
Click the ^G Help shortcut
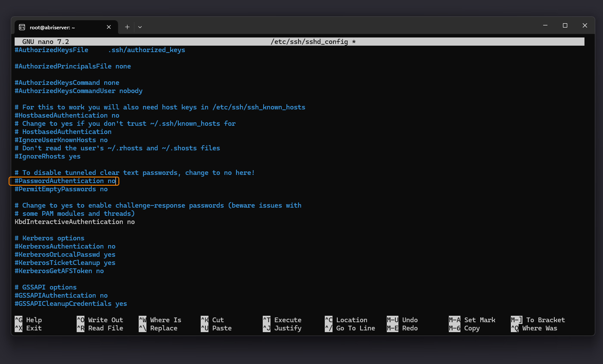(x=28, y=320)
